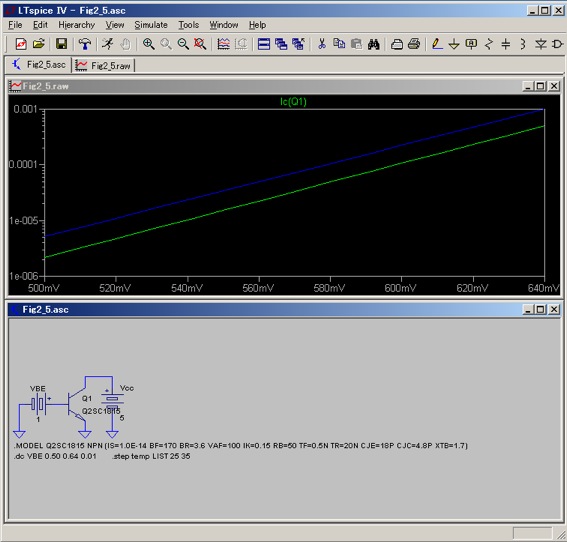Click the Pan magnifier icon
Image resolution: width=567 pixels, height=542 pixels.
166,44
